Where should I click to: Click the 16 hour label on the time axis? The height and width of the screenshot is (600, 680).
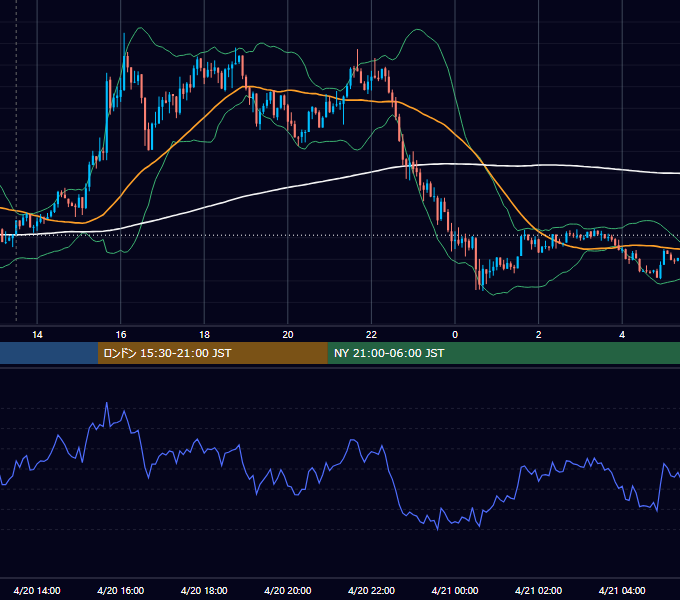(x=121, y=335)
